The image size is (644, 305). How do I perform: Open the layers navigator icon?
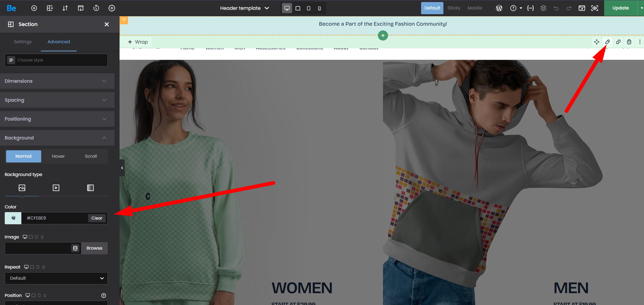[x=543, y=8]
